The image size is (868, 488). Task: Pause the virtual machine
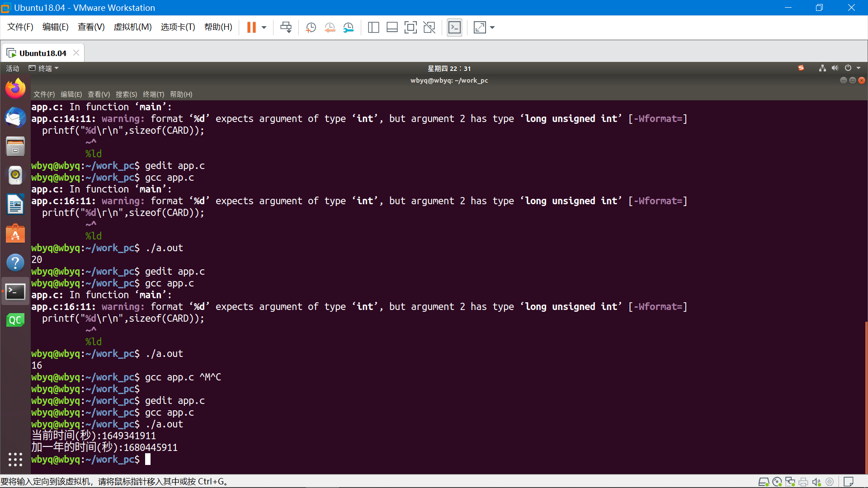(251, 28)
